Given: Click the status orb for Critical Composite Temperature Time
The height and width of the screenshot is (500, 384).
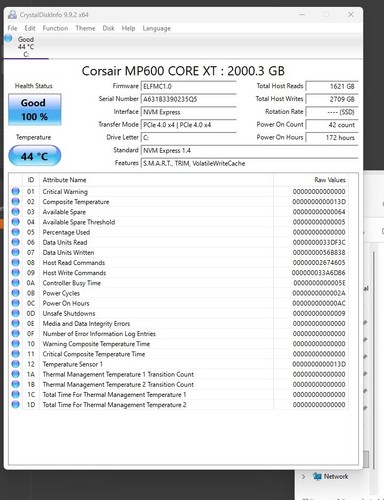Looking at the screenshot, I should tap(15, 354).
